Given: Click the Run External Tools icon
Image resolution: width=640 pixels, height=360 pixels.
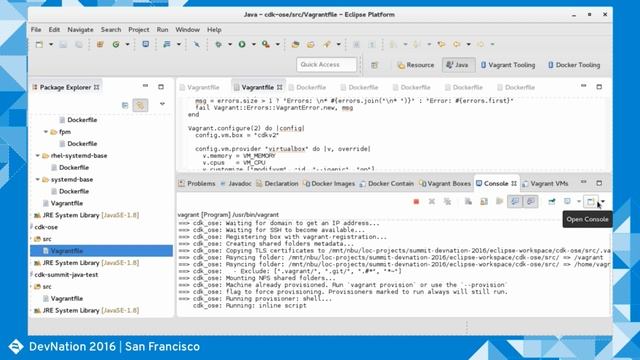Looking at the screenshot, I should tap(266, 44).
